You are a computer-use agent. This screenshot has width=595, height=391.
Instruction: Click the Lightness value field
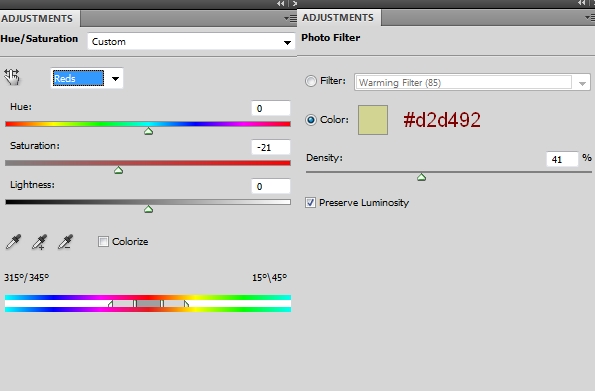[271, 186]
